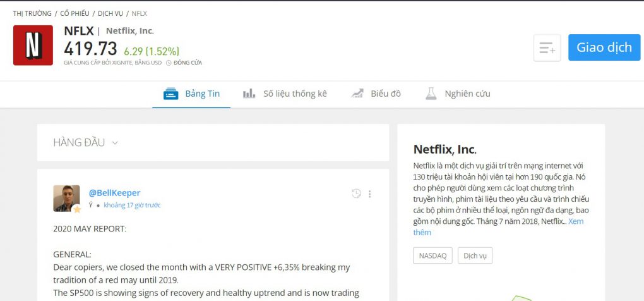644x301 pixels.
Task: Open @BellKeeper's profile link
Action: point(114,193)
